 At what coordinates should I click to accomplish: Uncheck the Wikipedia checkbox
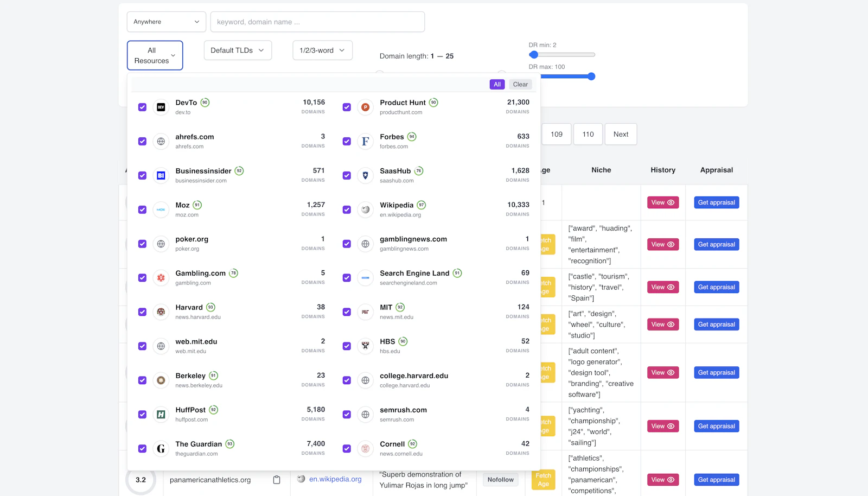click(347, 210)
